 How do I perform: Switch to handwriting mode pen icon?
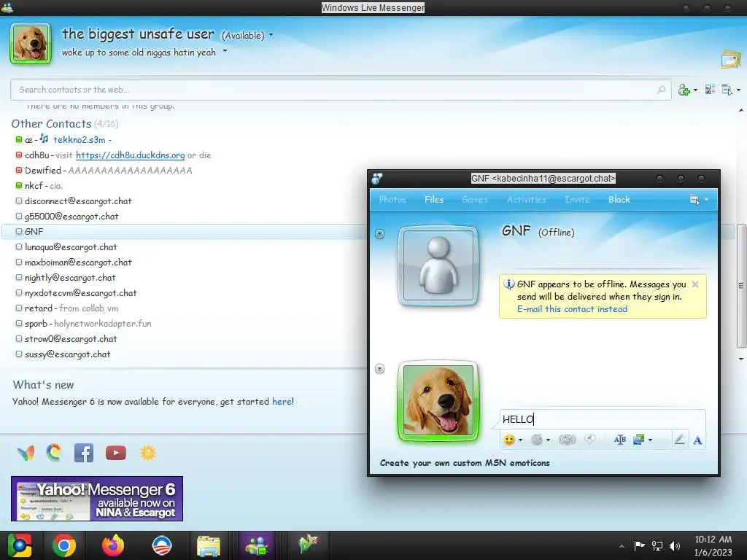click(679, 440)
